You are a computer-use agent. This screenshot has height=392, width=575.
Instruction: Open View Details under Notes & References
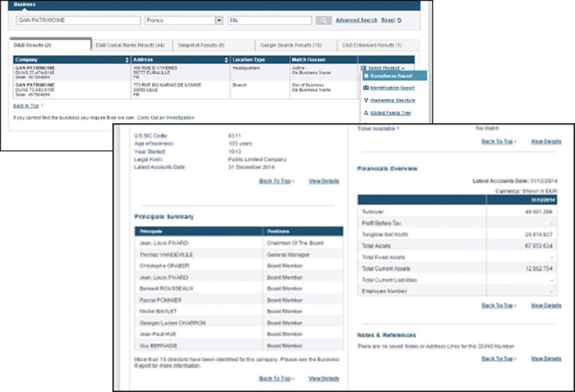pyautogui.click(x=546, y=359)
